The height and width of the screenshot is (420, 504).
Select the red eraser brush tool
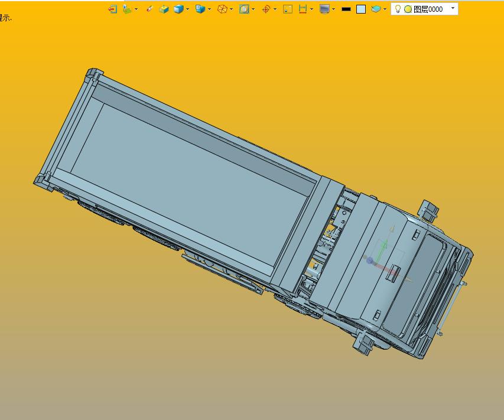point(149,9)
